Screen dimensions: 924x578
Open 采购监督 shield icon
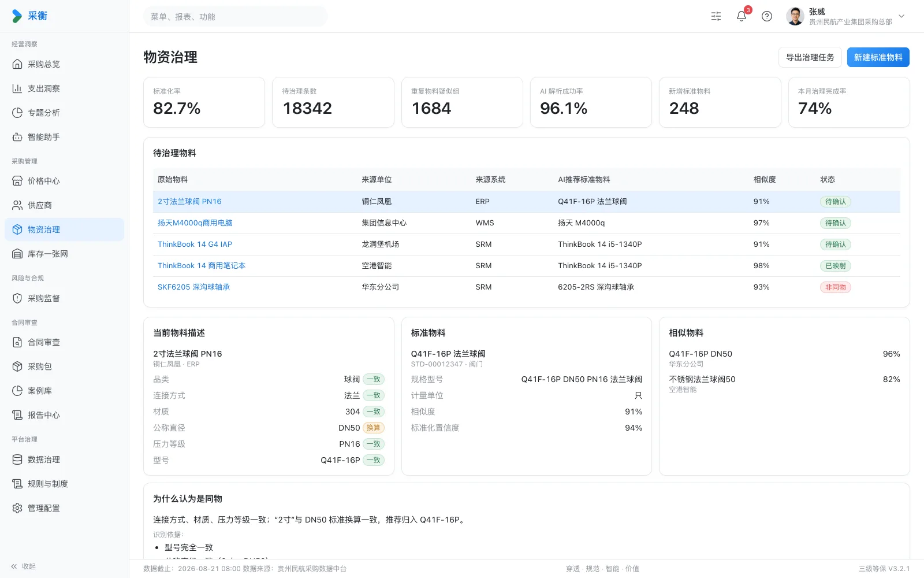[17, 298]
